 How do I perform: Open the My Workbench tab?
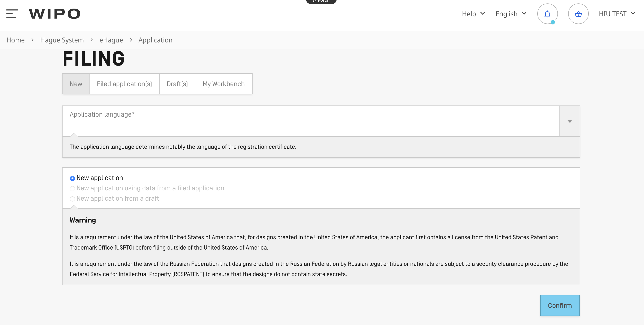pyautogui.click(x=223, y=84)
